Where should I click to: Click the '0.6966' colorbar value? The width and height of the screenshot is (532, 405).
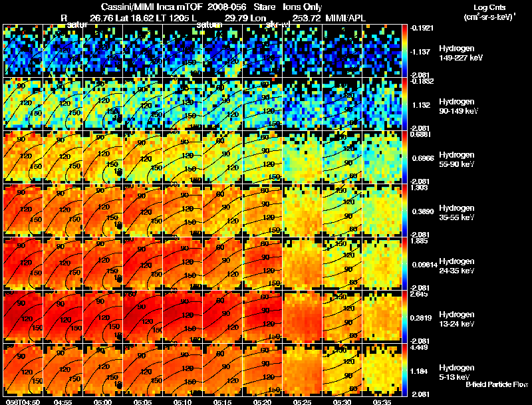tap(423, 158)
